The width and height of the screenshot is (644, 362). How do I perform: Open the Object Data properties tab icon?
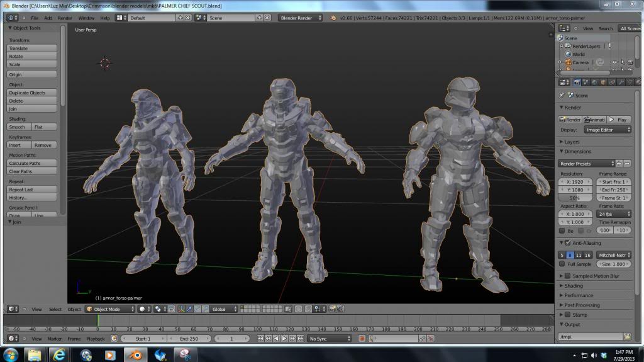coord(630,82)
